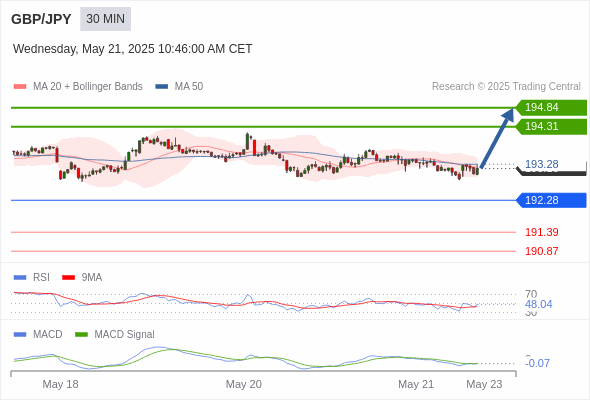This screenshot has height=400, width=590.
Task: Select the May 18 timeline marker
Action: pyautogui.click(x=60, y=384)
